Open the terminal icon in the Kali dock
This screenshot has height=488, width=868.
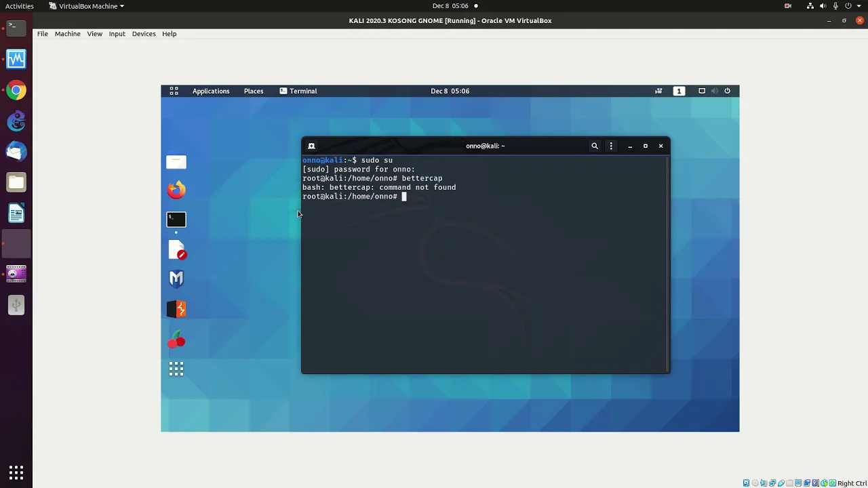(176, 219)
